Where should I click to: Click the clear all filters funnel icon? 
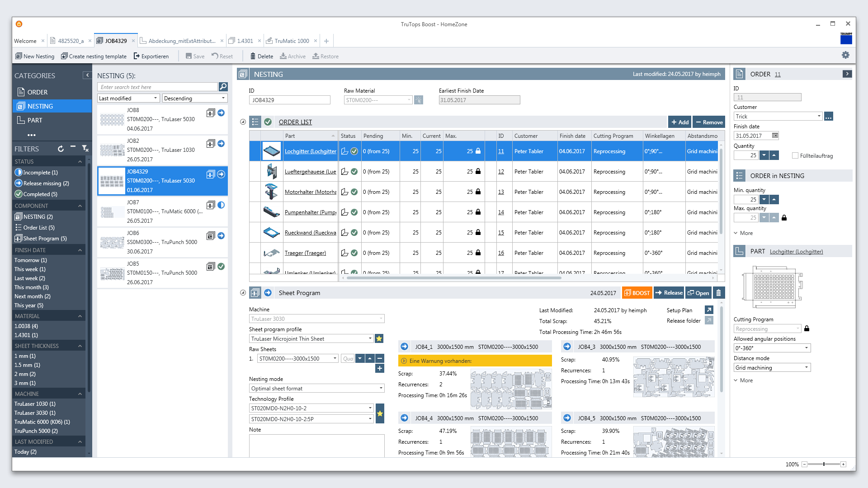pyautogui.click(x=85, y=149)
